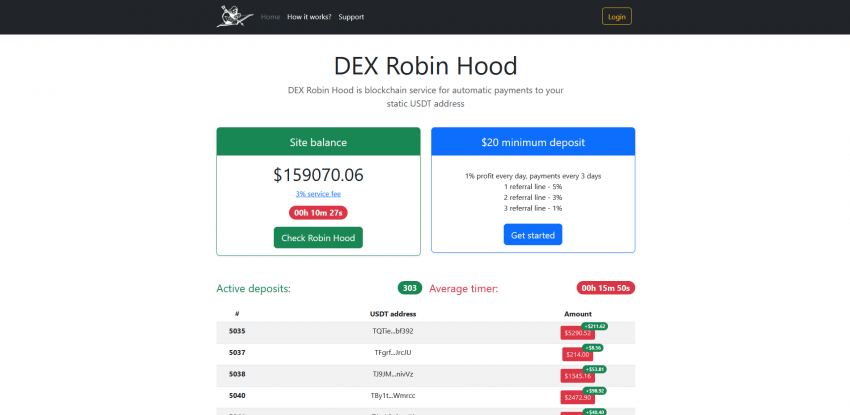
Task: Click the USDT address column header
Action: click(x=393, y=314)
